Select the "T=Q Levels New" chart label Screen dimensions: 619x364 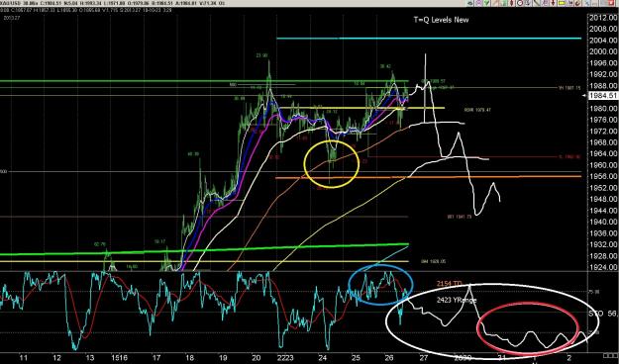tap(441, 20)
